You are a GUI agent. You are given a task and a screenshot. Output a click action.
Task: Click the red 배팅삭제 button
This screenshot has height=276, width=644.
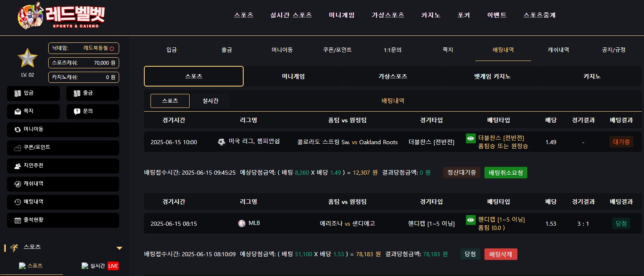pyautogui.click(x=501, y=254)
